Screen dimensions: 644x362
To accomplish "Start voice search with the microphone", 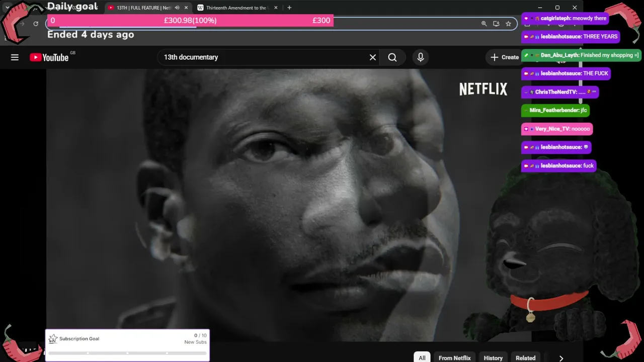I will click(x=421, y=57).
